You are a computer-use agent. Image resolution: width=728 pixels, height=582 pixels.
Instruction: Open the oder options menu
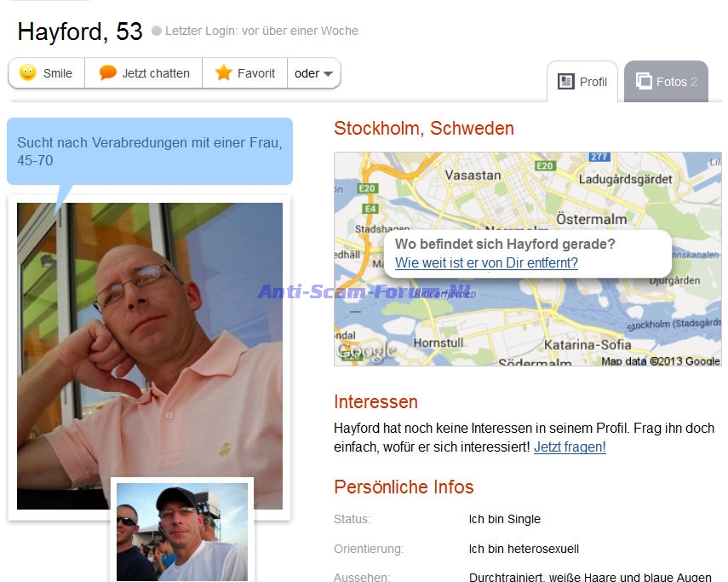pos(314,73)
